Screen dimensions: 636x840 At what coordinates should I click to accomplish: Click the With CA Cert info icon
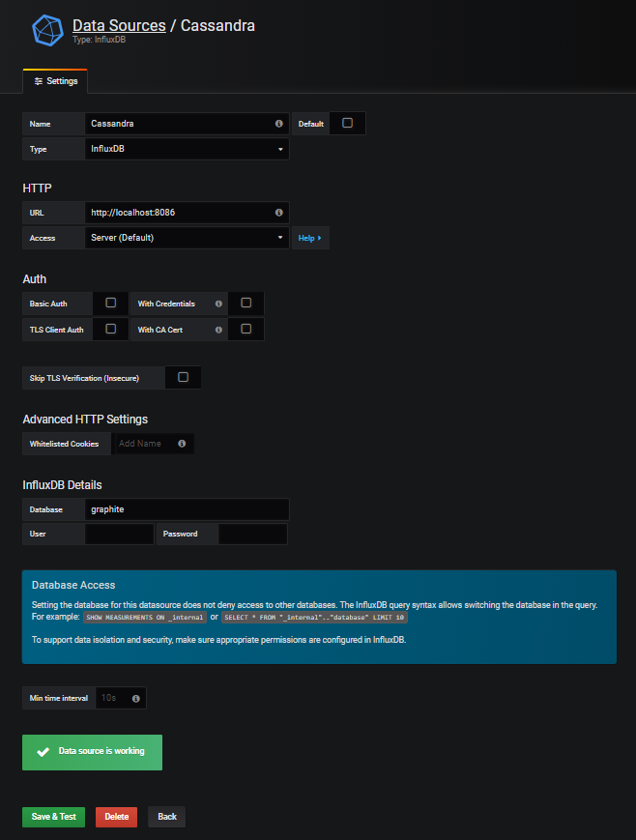218,330
